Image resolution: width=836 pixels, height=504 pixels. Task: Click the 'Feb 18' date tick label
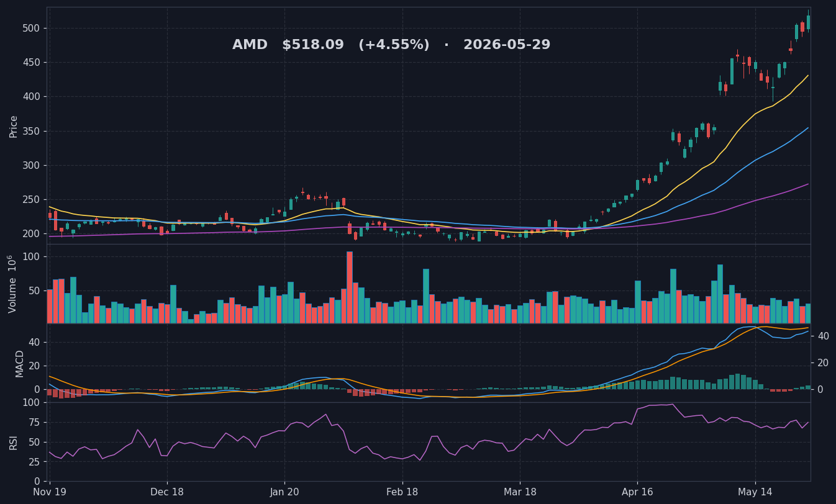pyautogui.click(x=402, y=492)
